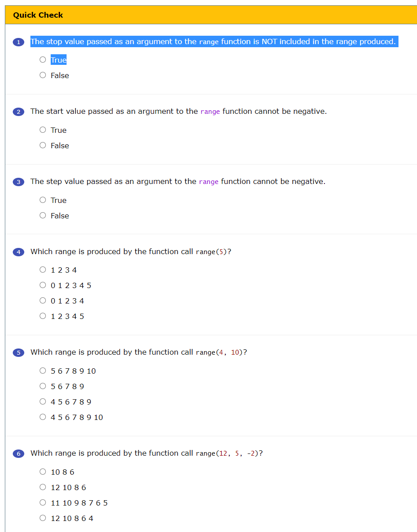417x532 pixels.
Task: Select answer '5 6 7 8 9' for question 5
Action: coord(42,386)
